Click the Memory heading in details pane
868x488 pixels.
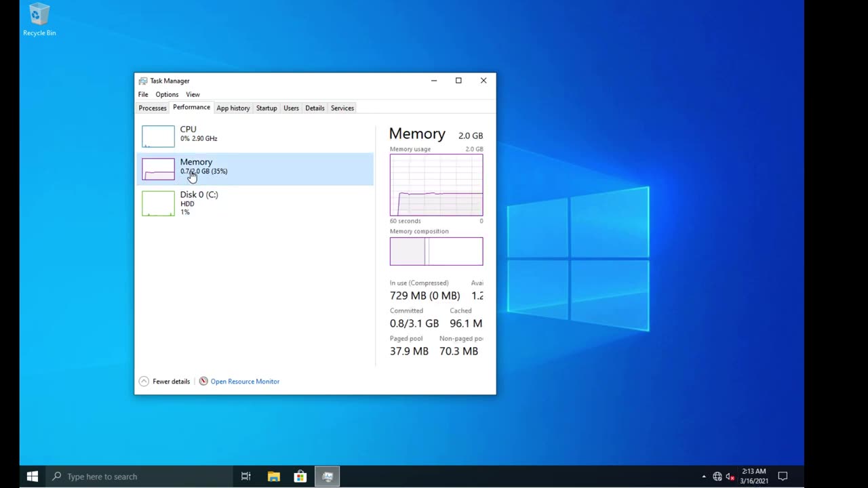417,134
